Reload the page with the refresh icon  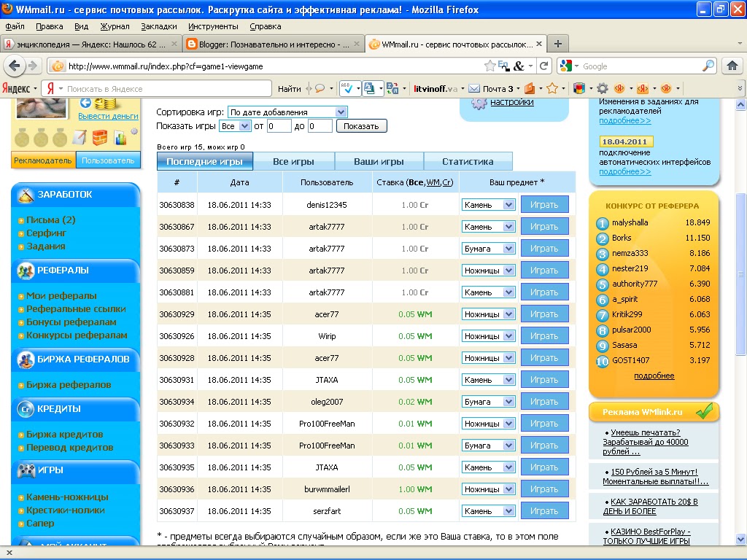pyautogui.click(x=543, y=66)
